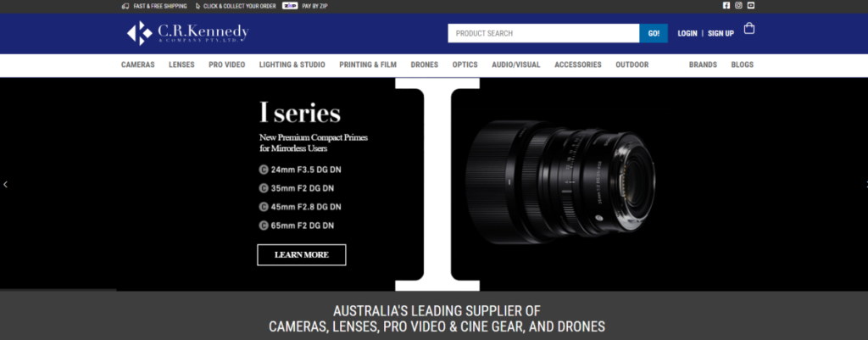The height and width of the screenshot is (340, 868).
Task: Open the Cameras menu
Action: [138, 64]
